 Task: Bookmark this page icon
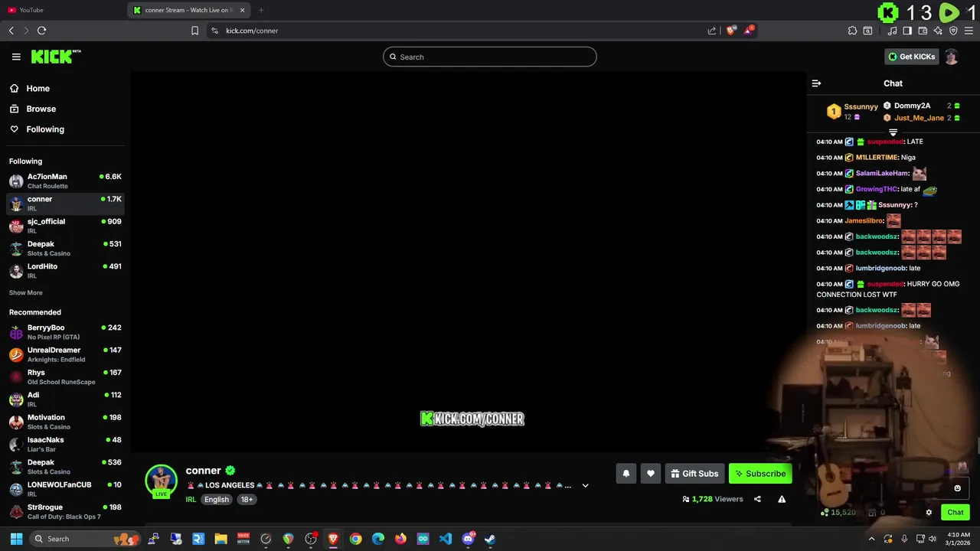tap(194, 31)
